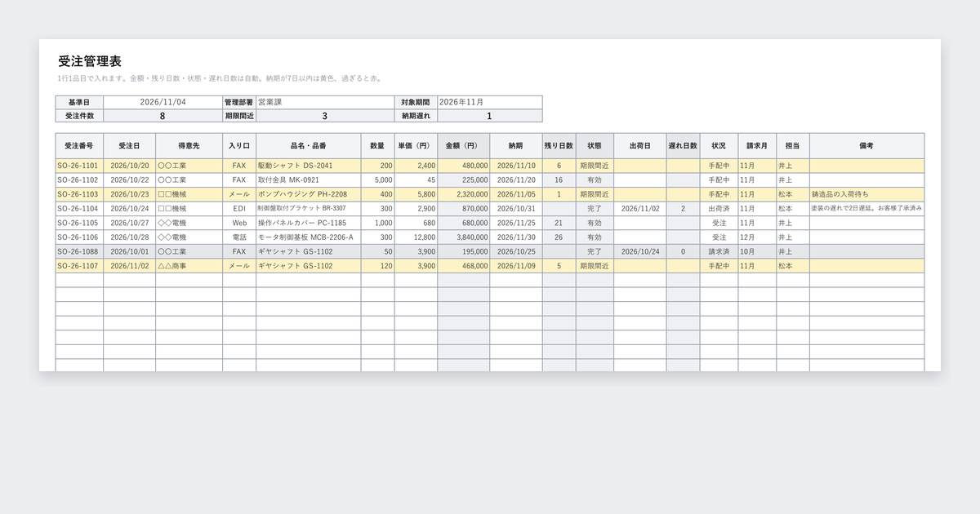Select order number SO-26-1106
Screen dimensions: 980x514
click(x=79, y=237)
